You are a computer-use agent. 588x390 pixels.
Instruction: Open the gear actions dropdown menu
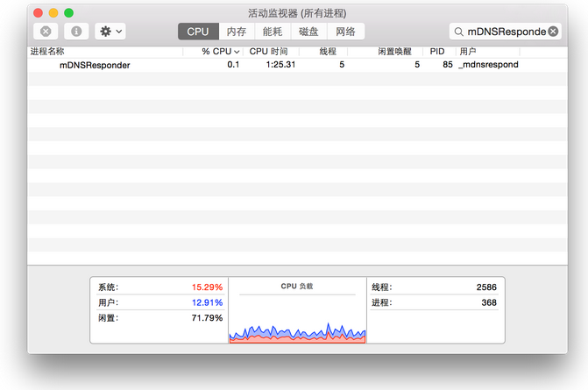tap(111, 32)
